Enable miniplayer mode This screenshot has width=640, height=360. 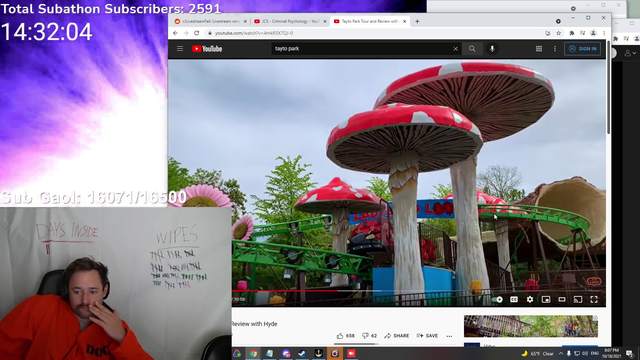pyautogui.click(x=546, y=300)
